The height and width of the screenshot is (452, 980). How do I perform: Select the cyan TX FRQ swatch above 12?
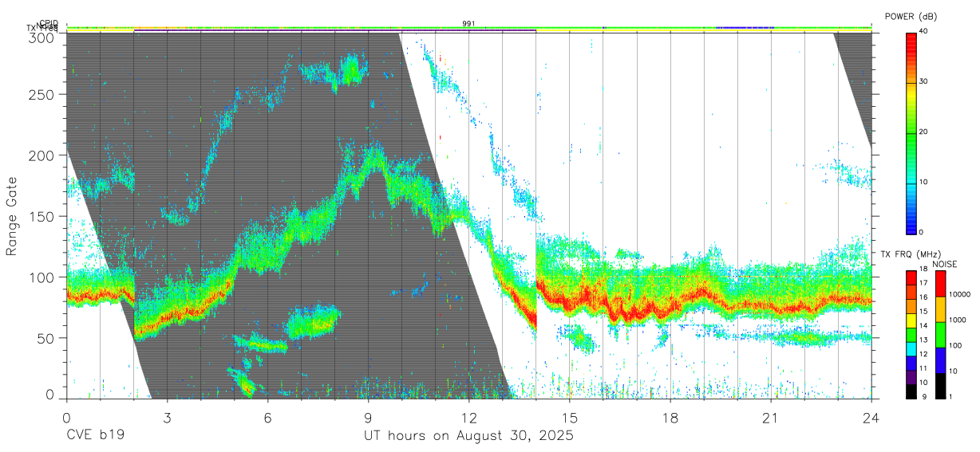click(x=912, y=348)
